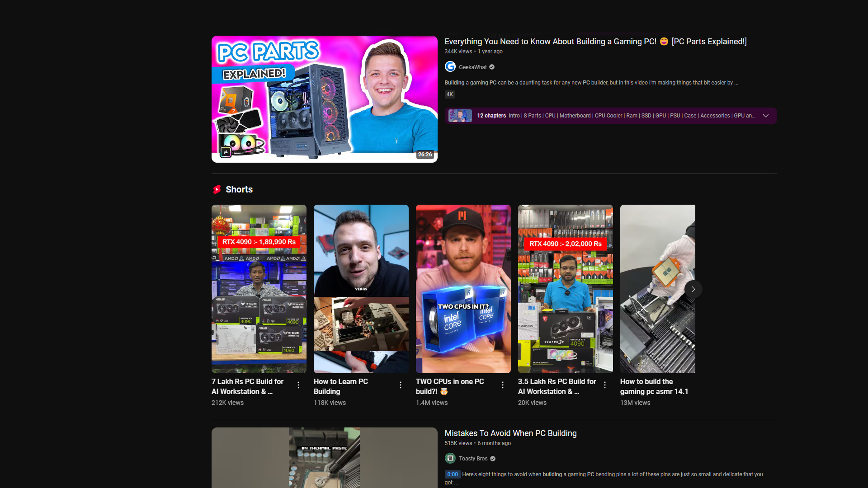This screenshot has height=488, width=868.
Task: Open options menu for 3.5 Lakh Rs short
Action: click(605, 385)
